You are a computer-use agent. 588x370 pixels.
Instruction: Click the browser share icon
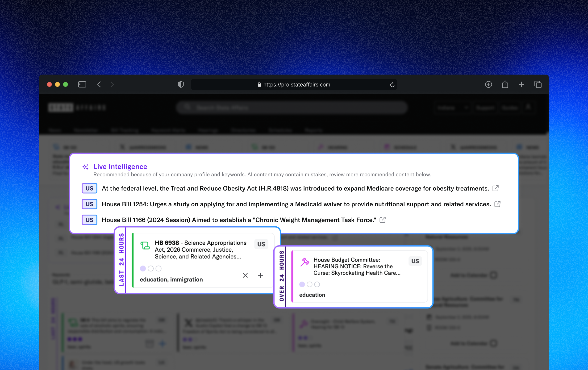tap(505, 84)
